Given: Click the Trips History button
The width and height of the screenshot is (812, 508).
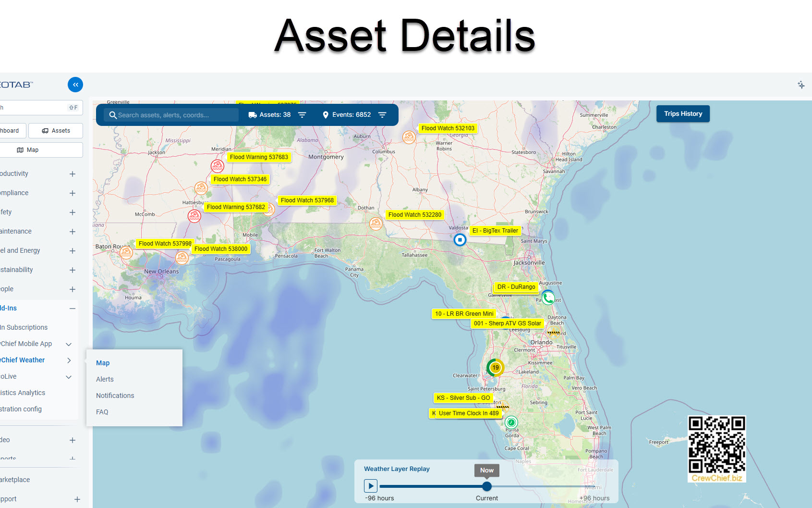Looking at the screenshot, I should [x=683, y=114].
